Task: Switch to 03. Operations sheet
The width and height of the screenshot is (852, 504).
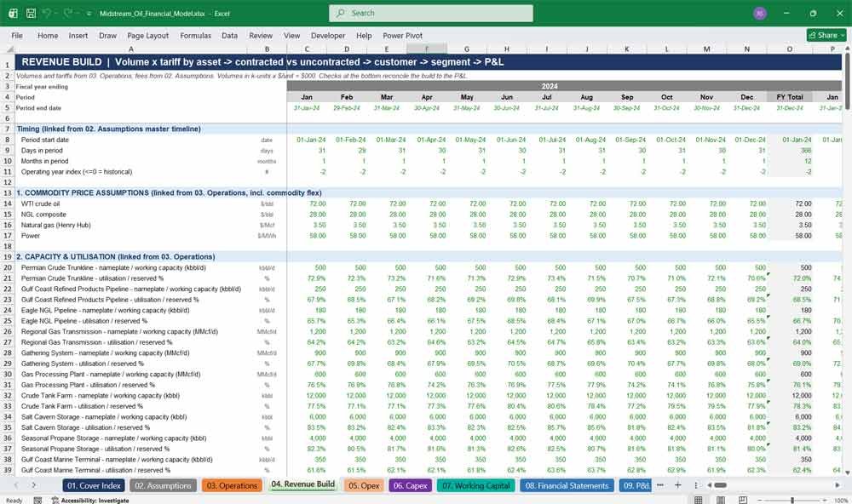Action: click(232, 485)
